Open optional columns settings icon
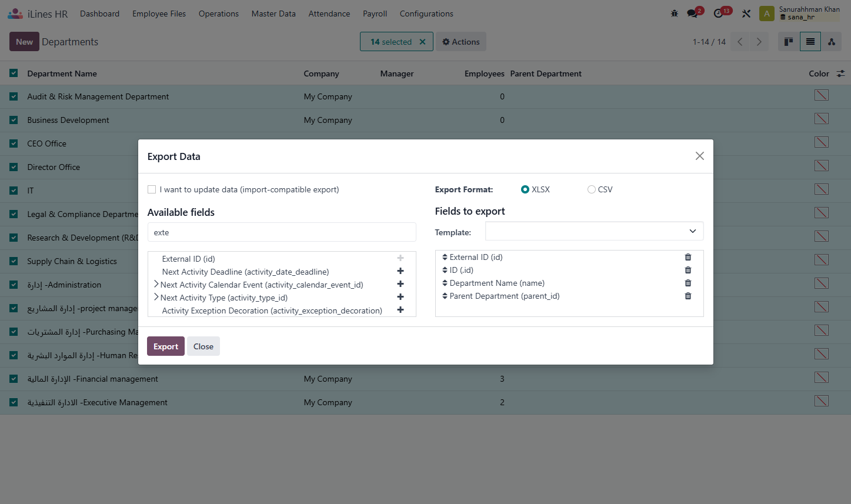851x504 pixels. (x=841, y=74)
